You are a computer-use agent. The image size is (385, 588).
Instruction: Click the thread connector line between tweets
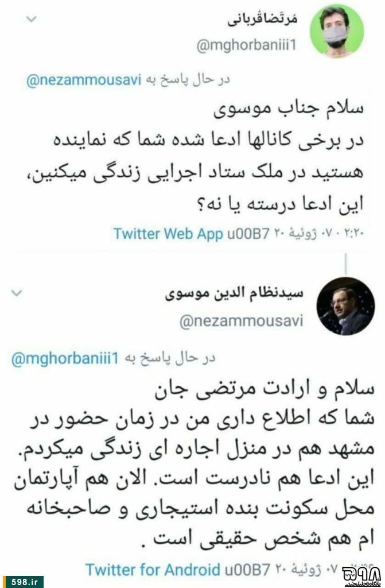[x=345, y=263]
